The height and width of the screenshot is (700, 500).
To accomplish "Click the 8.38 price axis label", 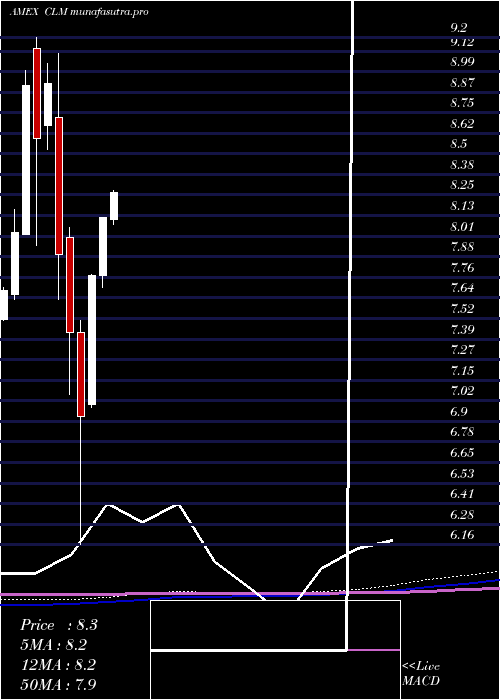I will point(462,165).
